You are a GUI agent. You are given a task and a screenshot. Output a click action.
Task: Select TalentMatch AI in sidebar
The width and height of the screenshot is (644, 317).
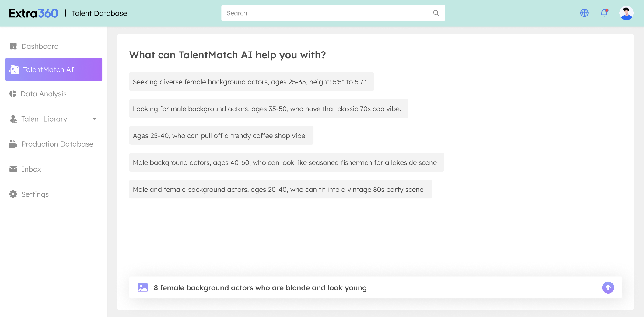54,69
